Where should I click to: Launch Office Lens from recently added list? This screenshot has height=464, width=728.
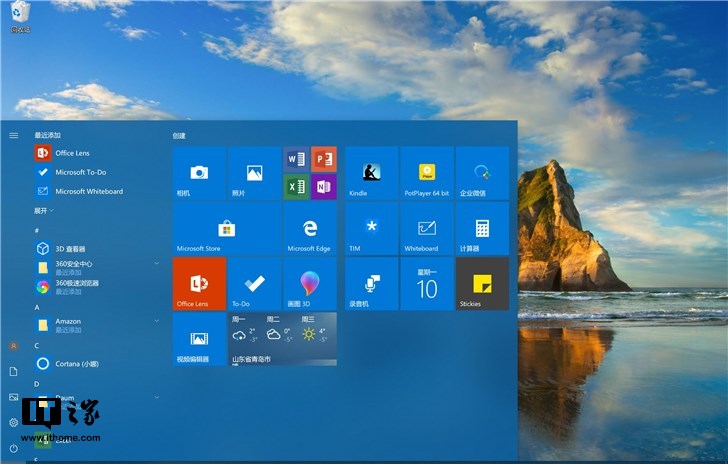tap(95, 153)
